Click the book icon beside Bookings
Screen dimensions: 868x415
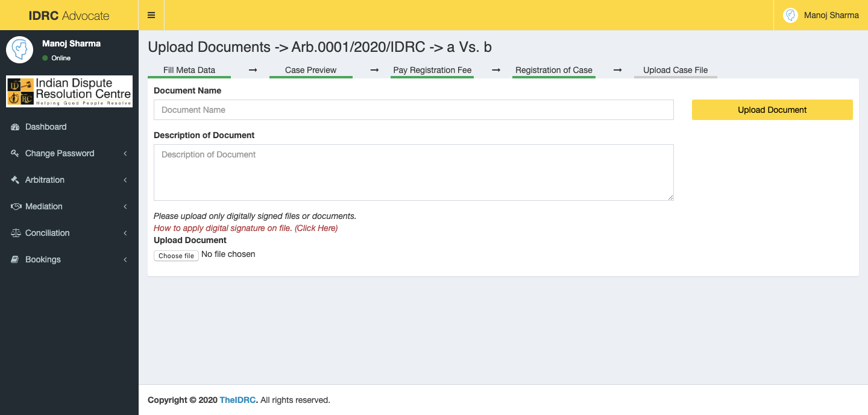[16, 260]
